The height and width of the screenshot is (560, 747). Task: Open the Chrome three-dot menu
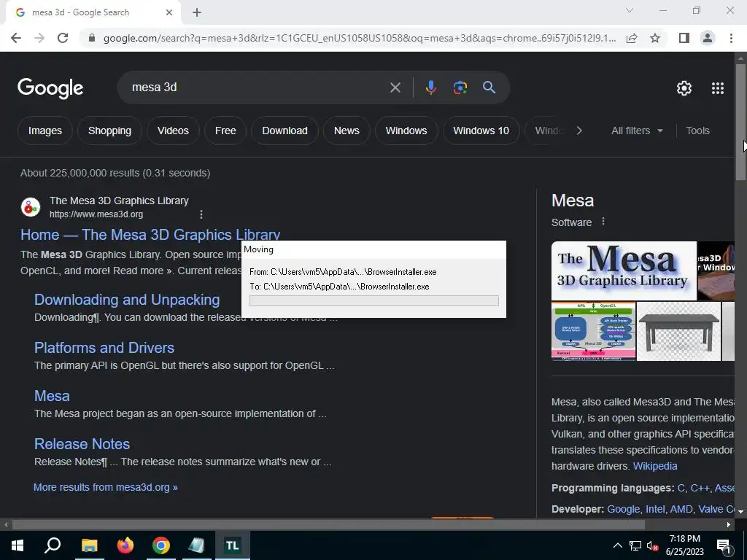[731, 38]
